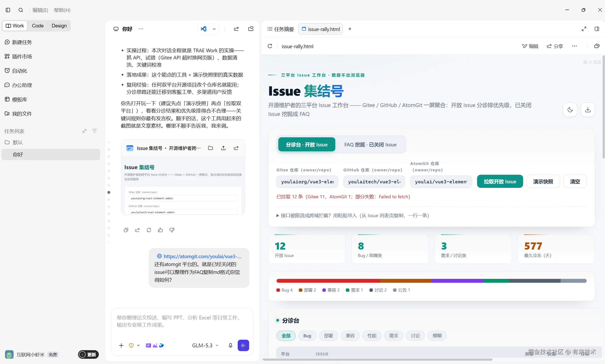The width and height of the screenshot is (605, 364).
Task: Switch to FAQ 挖掘 · 已关闭 Issue tab
Action: point(370,144)
